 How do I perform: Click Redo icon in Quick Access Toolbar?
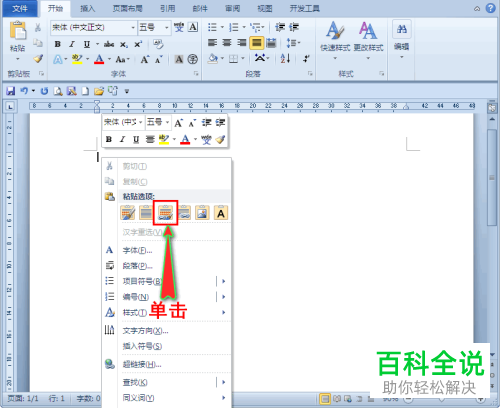(44, 91)
